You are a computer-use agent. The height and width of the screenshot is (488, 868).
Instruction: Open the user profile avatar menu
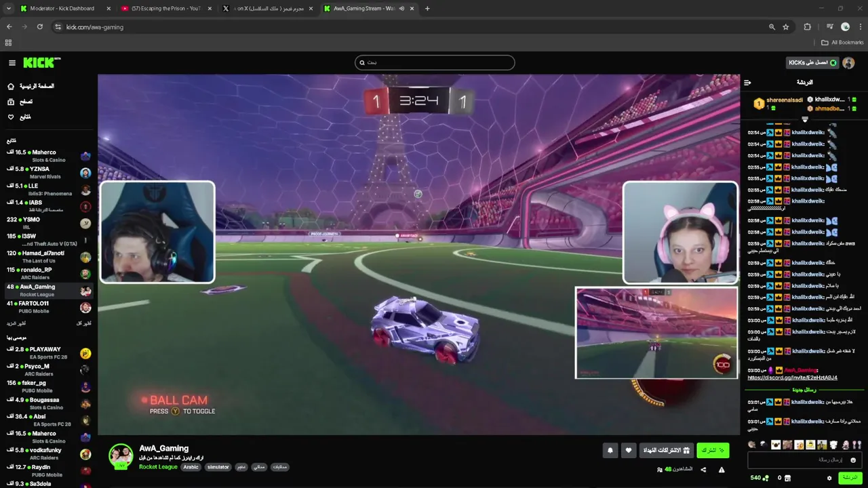click(x=848, y=62)
